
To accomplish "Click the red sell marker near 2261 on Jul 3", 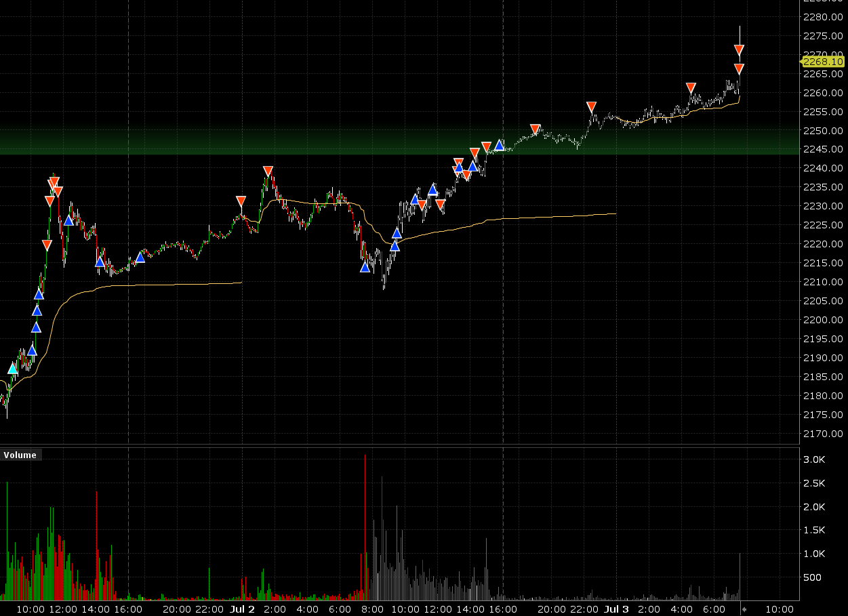I will 691,87.
